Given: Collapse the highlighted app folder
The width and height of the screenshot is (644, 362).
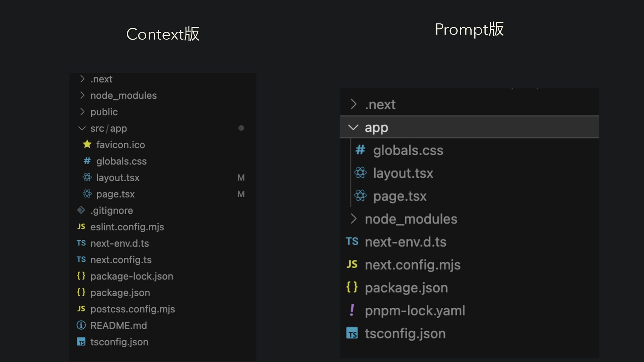Looking at the screenshot, I should point(353,127).
